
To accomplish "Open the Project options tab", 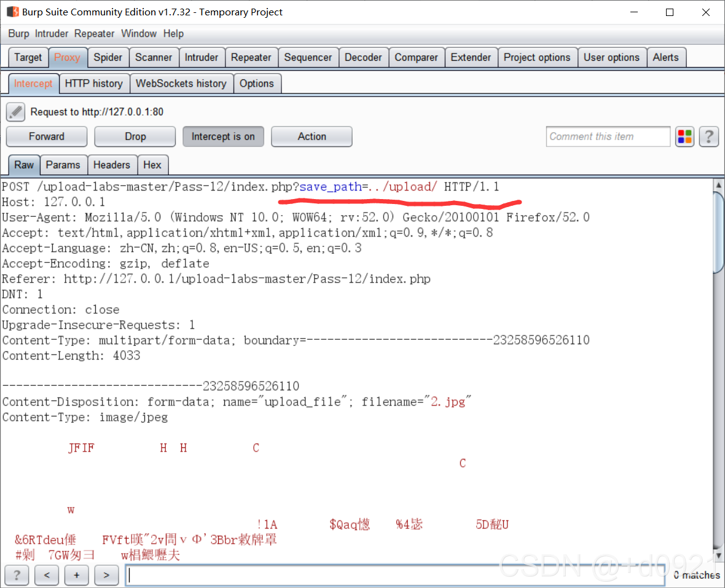I will (537, 57).
